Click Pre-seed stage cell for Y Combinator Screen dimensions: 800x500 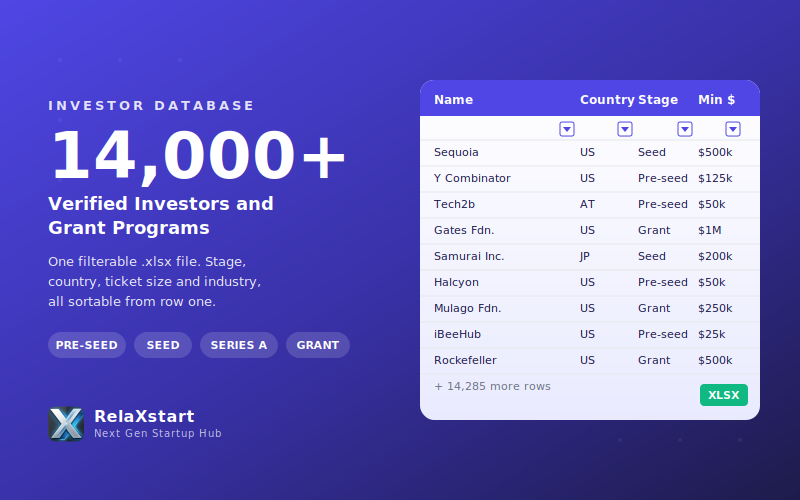tap(663, 178)
